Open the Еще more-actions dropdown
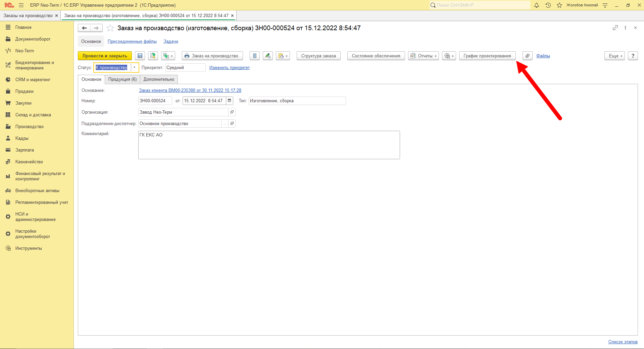Image resolution: width=644 pixels, height=349 pixels. [x=615, y=56]
